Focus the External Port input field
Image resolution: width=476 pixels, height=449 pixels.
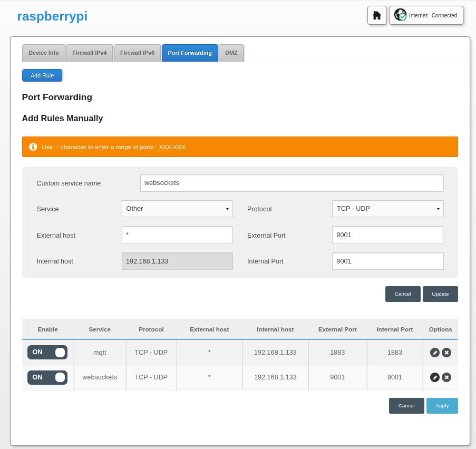[x=387, y=235]
